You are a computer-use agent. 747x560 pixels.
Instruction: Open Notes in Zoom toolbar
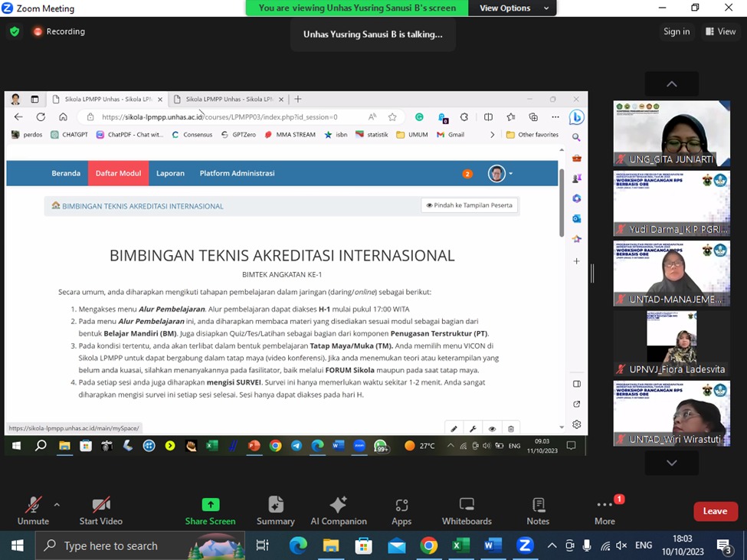coord(538,511)
